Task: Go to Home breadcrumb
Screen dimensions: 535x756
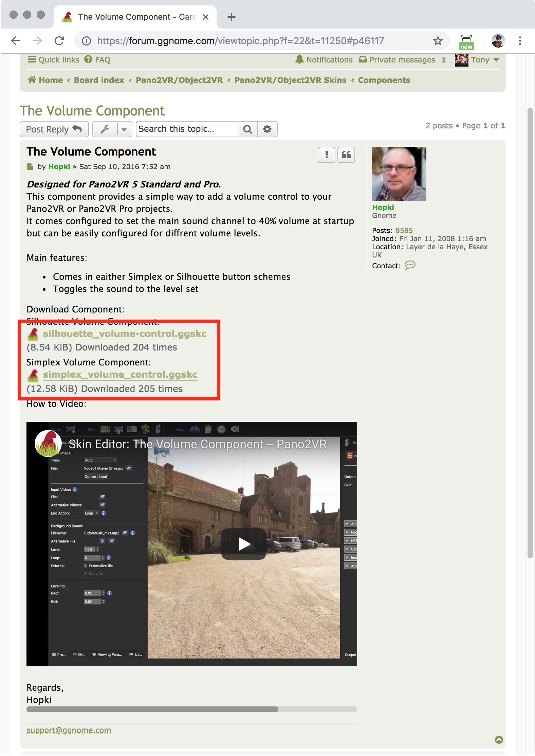Action: 45,80
